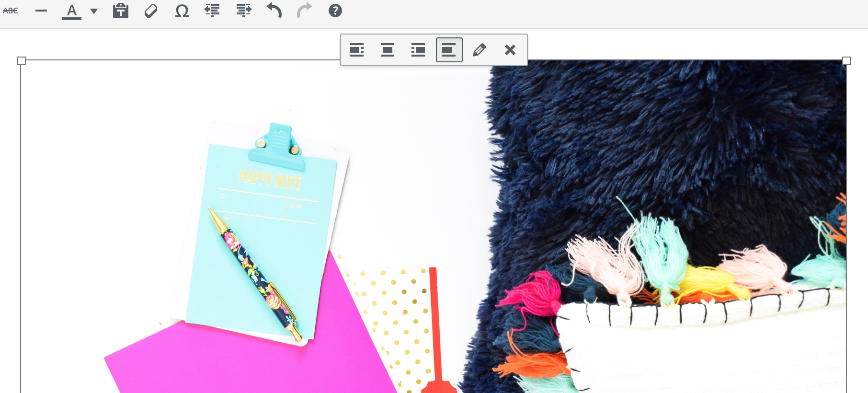Align the image center
Viewport: 868px width, 393px height.
pos(388,50)
